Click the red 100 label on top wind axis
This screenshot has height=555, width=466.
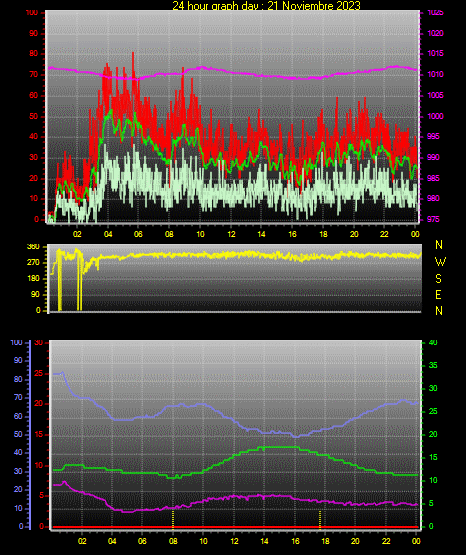pos(31,13)
